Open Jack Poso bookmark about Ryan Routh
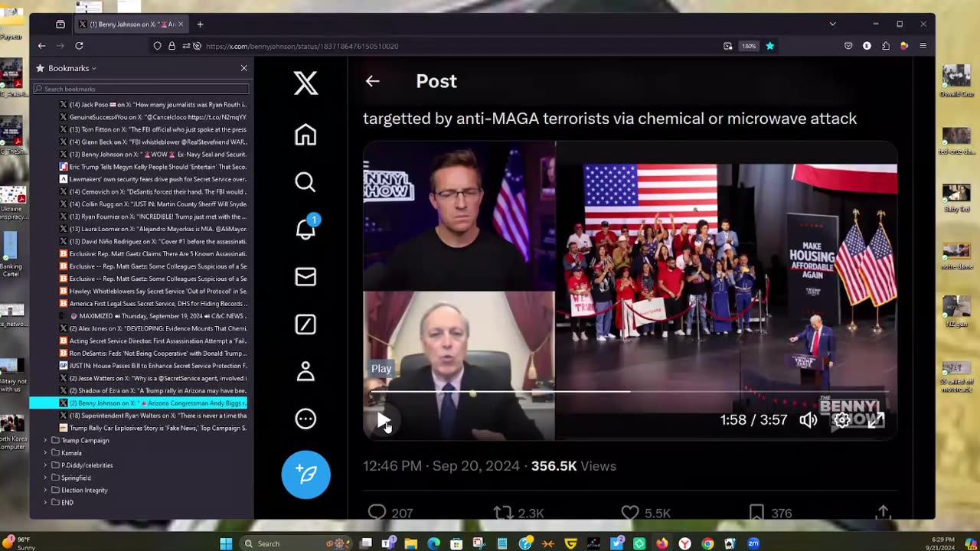The height and width of the screenshot is (551, 980). click(153, 105)
